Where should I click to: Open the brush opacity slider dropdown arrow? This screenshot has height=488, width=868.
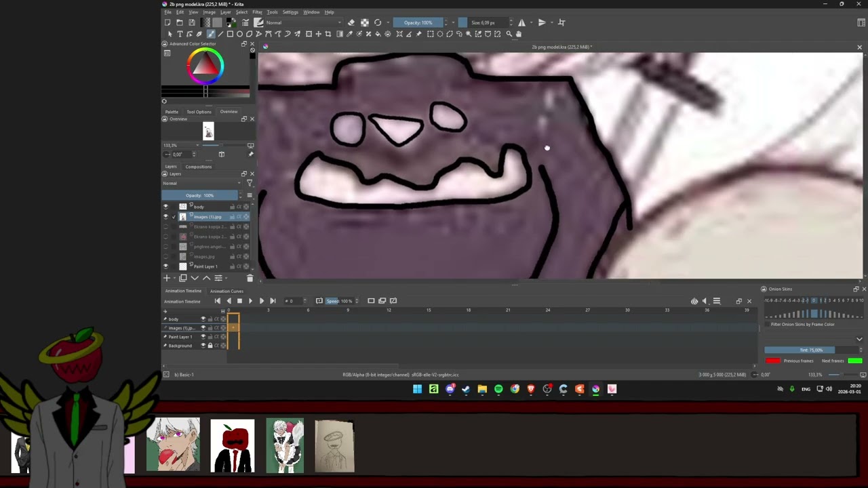[453, 22]
